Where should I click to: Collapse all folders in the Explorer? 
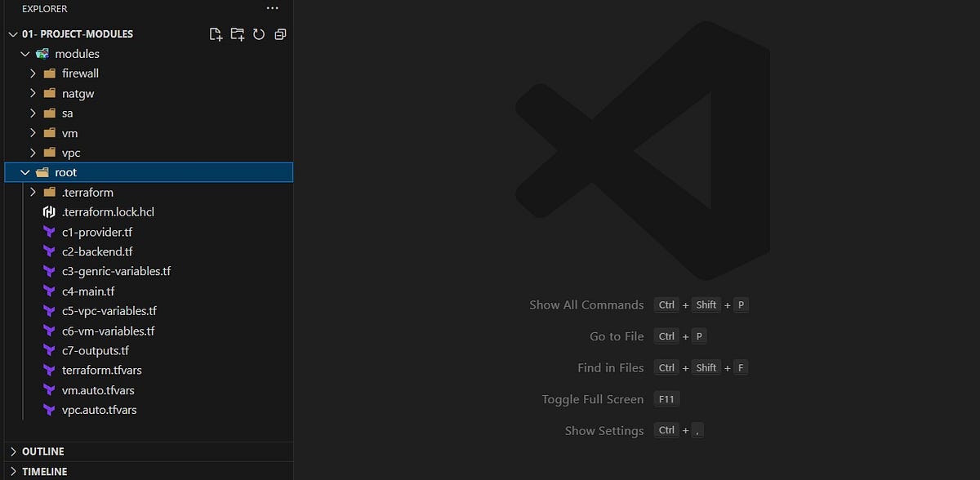pyautogui.click(x=280, y=34)
